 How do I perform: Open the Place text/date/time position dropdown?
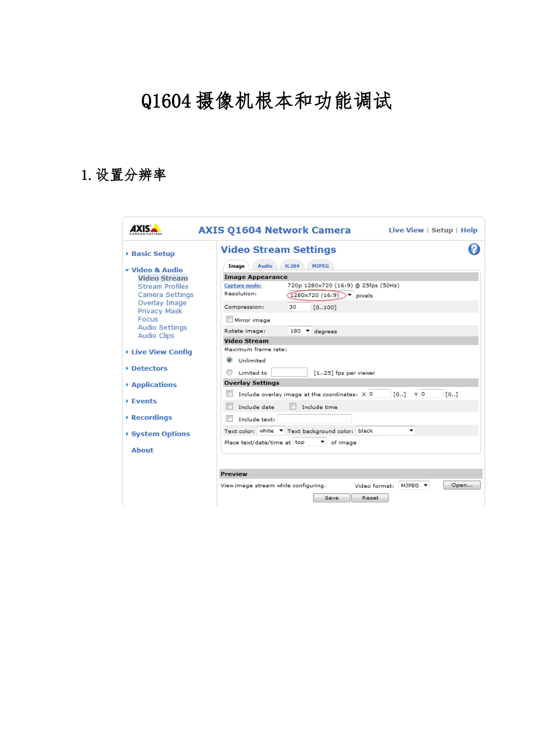(x=310, y=442)
